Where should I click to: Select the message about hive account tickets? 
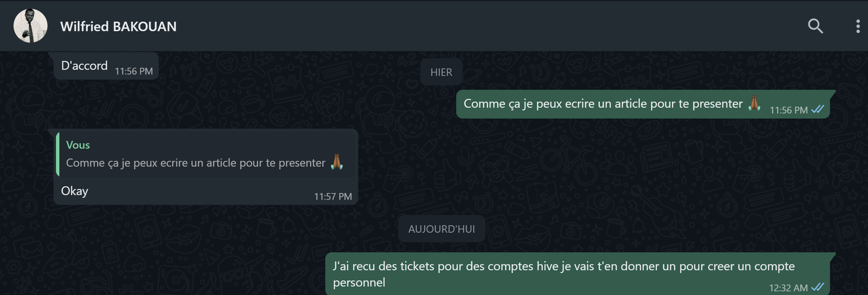pos(577,274)
